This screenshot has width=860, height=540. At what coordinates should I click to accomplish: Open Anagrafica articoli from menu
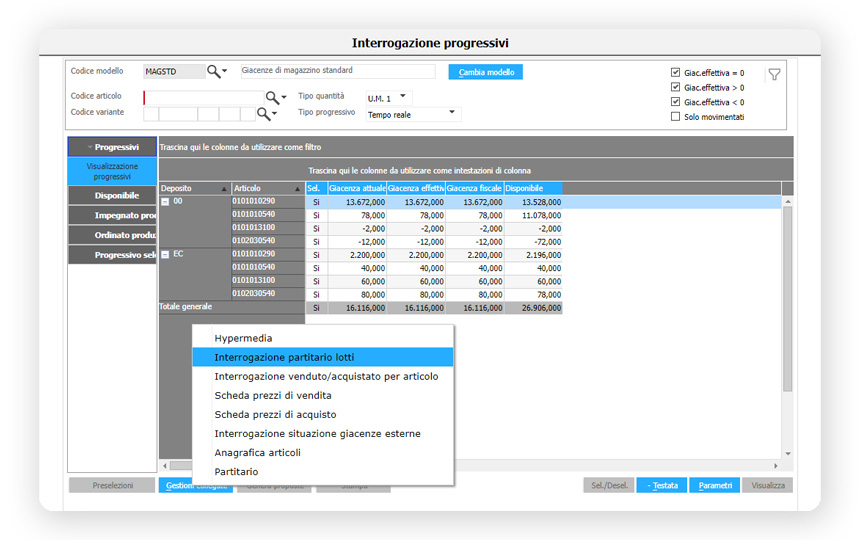(x=323, y=453)
